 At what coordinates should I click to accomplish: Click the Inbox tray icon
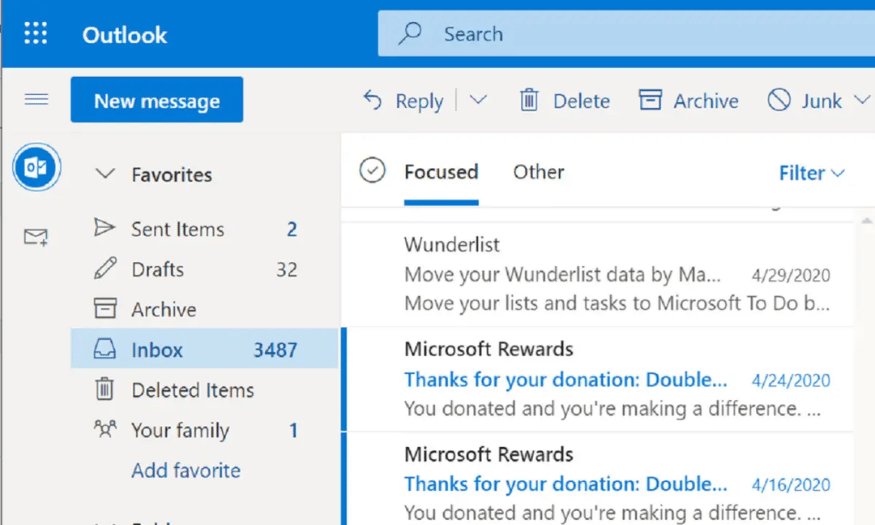point(104,349)
